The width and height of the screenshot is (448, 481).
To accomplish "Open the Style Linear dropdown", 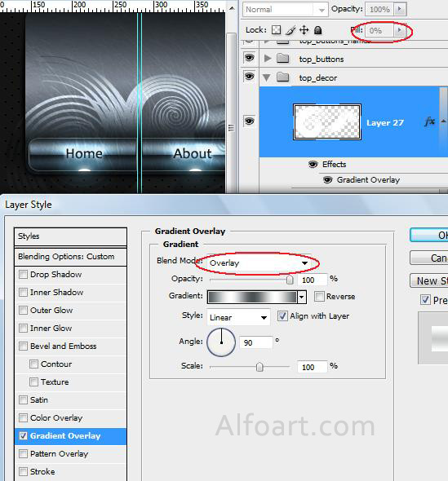I will coord(238,317).
